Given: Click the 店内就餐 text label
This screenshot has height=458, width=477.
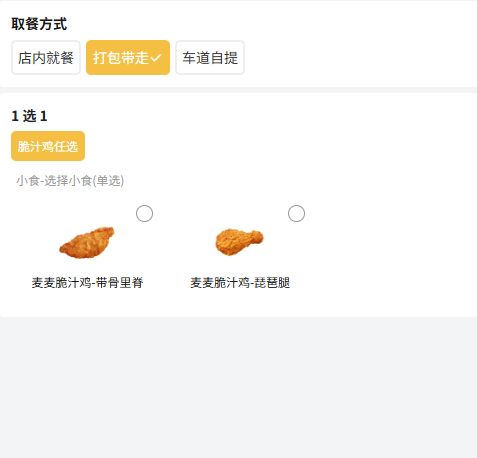Looking at the screenshot, I should [46, 58].
